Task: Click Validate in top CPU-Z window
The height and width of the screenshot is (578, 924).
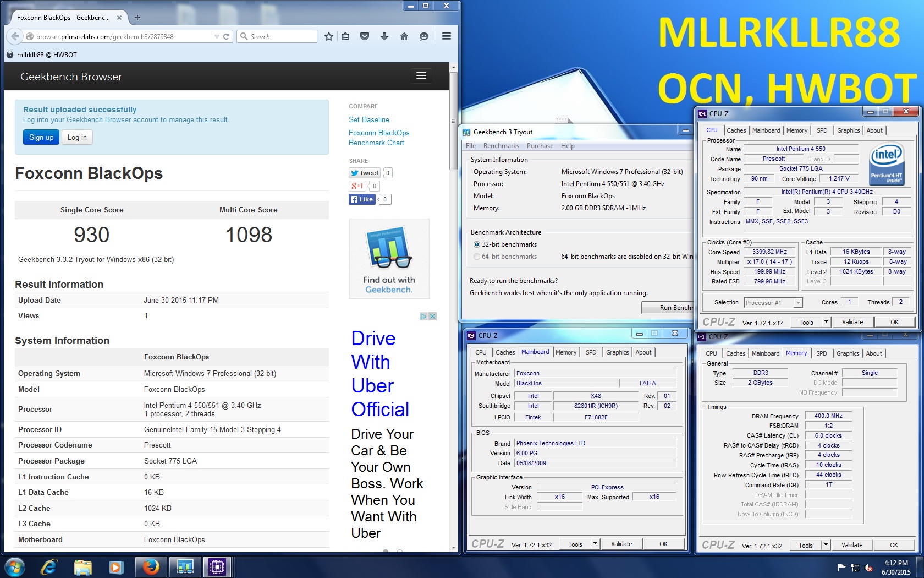Action: point(853,322)
